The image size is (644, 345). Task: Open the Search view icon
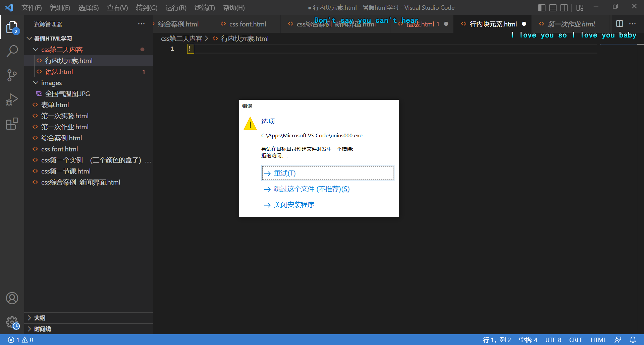coord(12,51)
